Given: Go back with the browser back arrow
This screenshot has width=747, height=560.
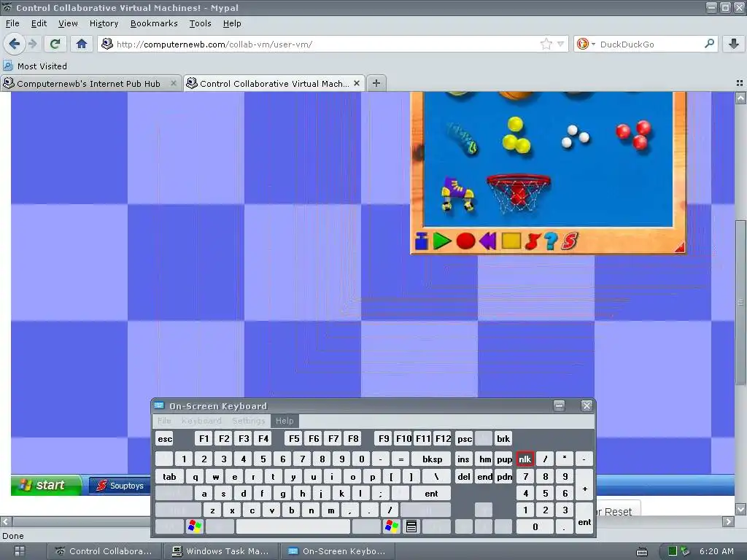Looking at the screenshot, I should (15, 44).
